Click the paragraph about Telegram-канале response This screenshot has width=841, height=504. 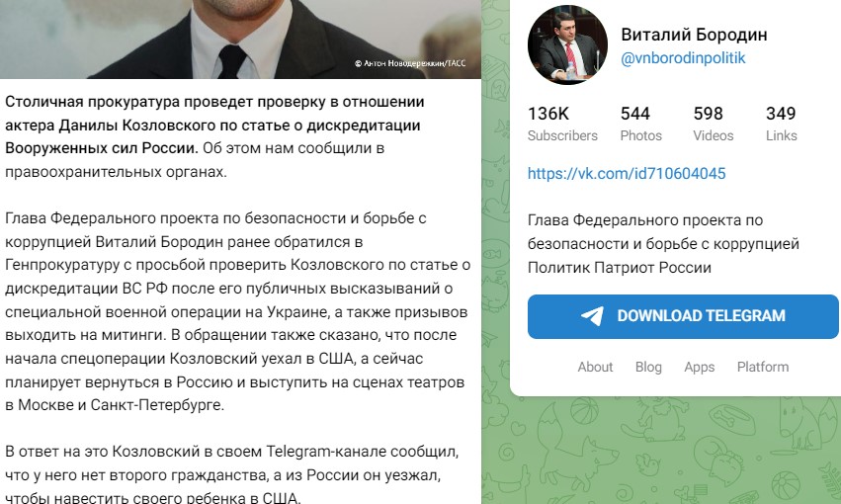(x=231, y=474)
